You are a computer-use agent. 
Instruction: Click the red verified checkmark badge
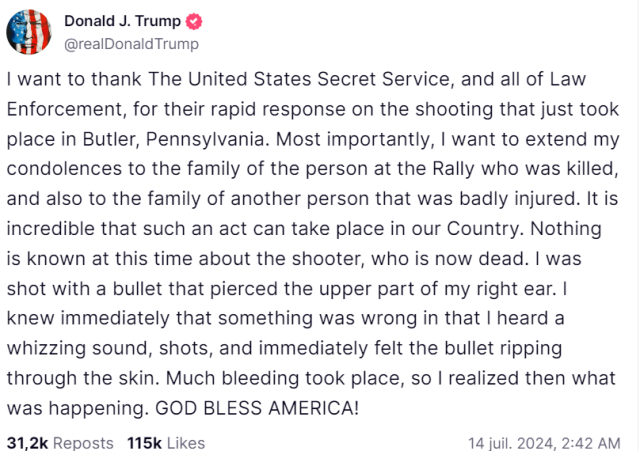pyautogui.click(x=194, y=21)
